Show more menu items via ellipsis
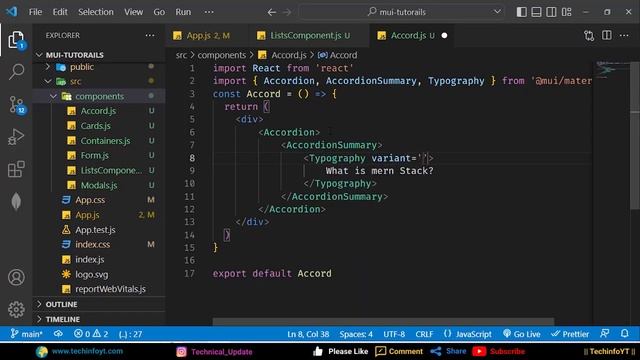The height and width of the screenshot is (360, 640). [x=209, y=12]
